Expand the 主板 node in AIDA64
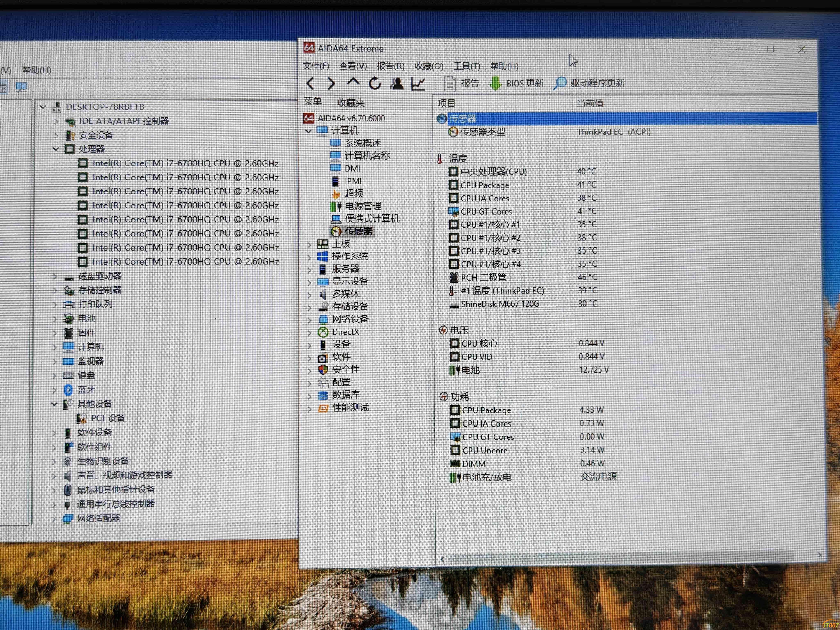 309,245
